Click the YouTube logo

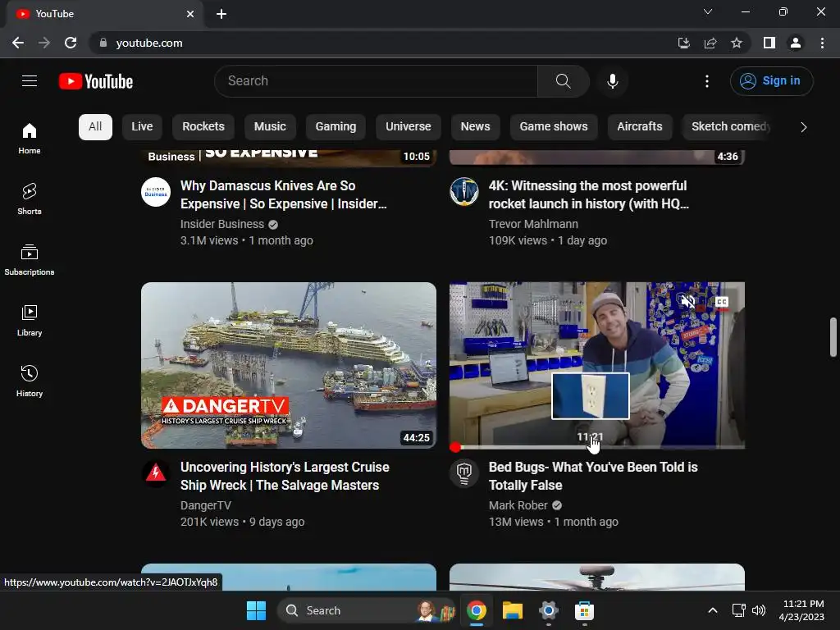click(x=96, y=81)
